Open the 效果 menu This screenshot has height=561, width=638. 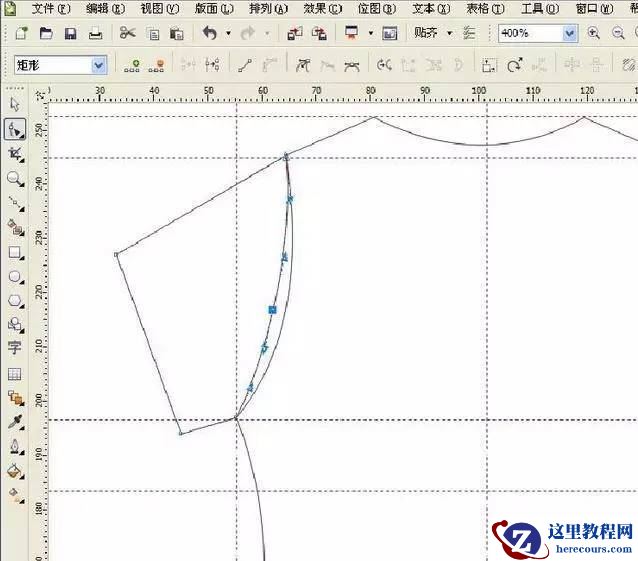pyautogui.click(x=323, y=9)
